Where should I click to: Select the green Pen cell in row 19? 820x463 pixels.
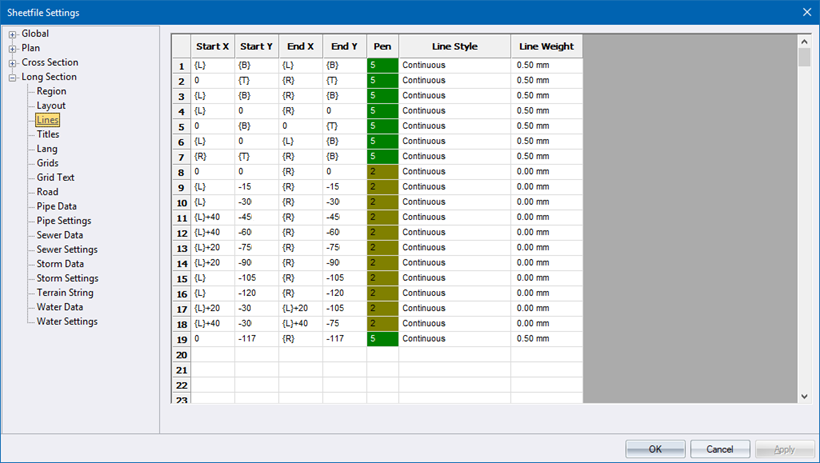382,339
